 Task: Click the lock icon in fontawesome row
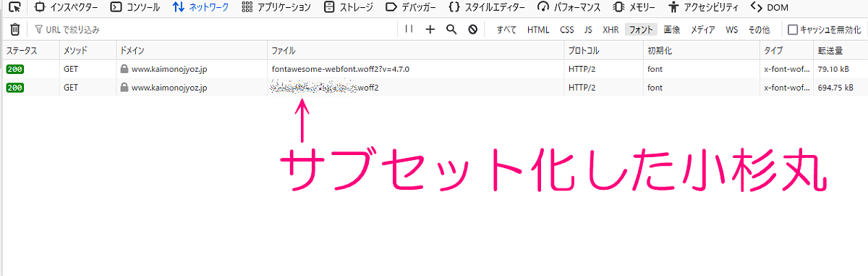tap(124, 70)
